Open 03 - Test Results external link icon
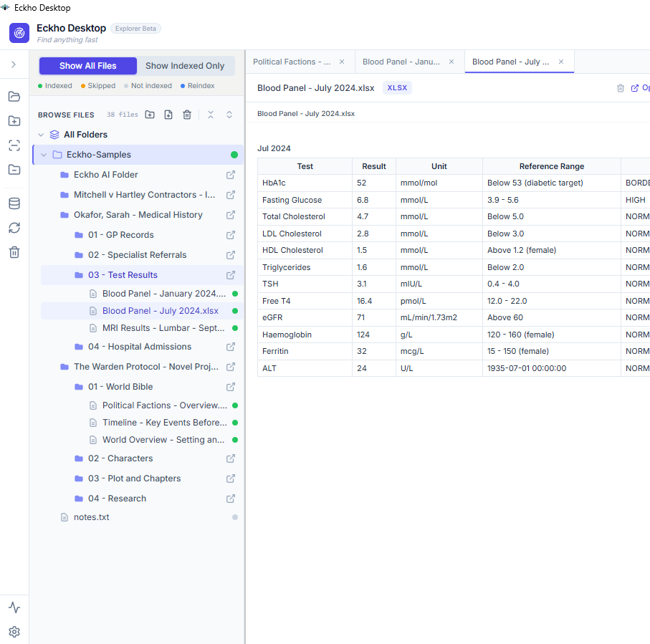This screenshot has height=644, width=650. [231, 275]
